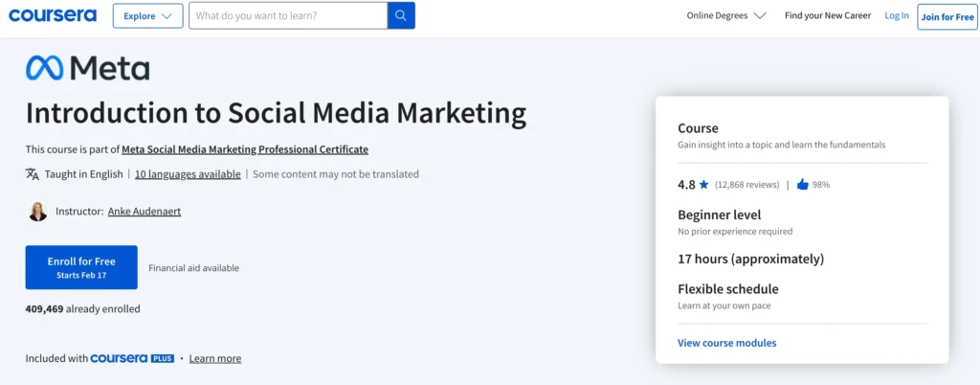Click the magnifier search button

click(401, 15)
